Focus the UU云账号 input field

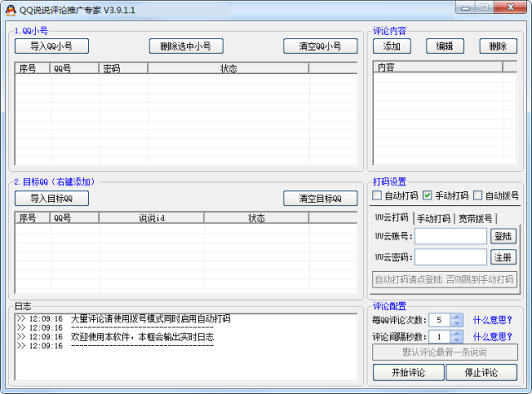[x=451, y=236]
